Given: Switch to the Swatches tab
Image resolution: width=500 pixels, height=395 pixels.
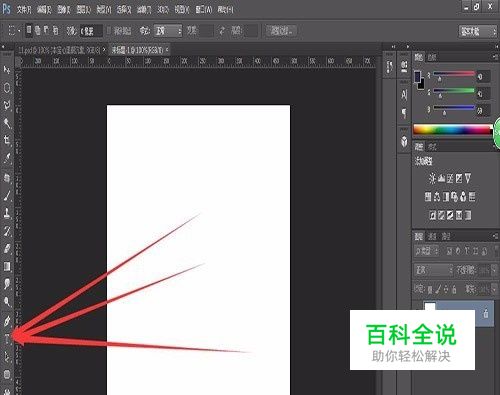Looking at the screenshot, I should [432, 57].
